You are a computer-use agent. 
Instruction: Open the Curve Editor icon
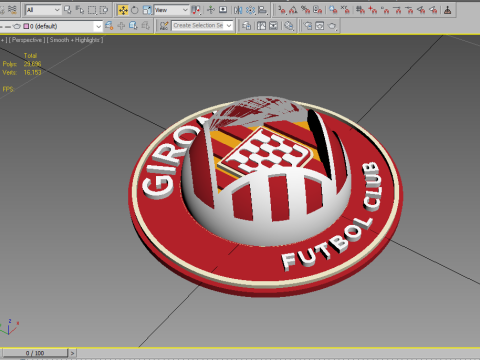261,26
